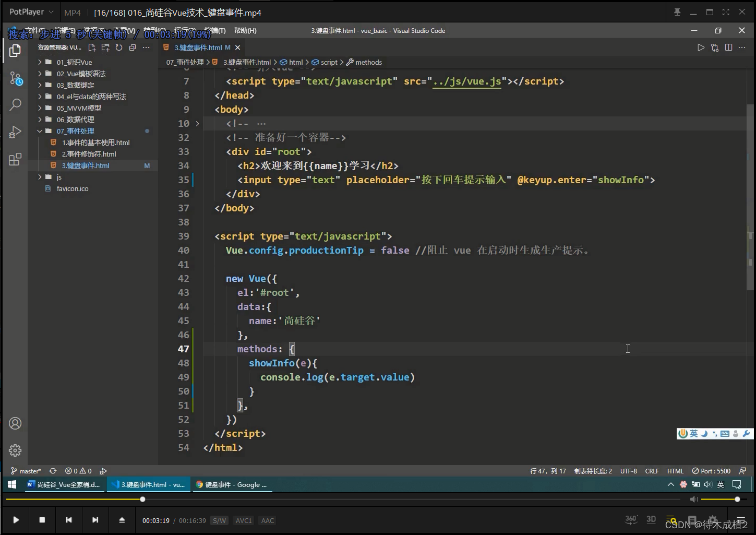Pin PotPlayer window on top
The image size is (756, 535).
pyautogui.click(x=677, y=12)
